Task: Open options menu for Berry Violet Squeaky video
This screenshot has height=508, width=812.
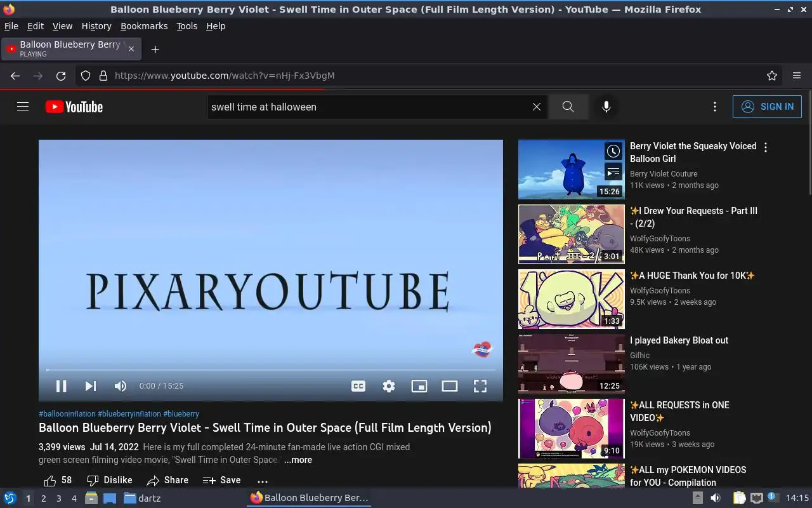Action: click(766, 147)
